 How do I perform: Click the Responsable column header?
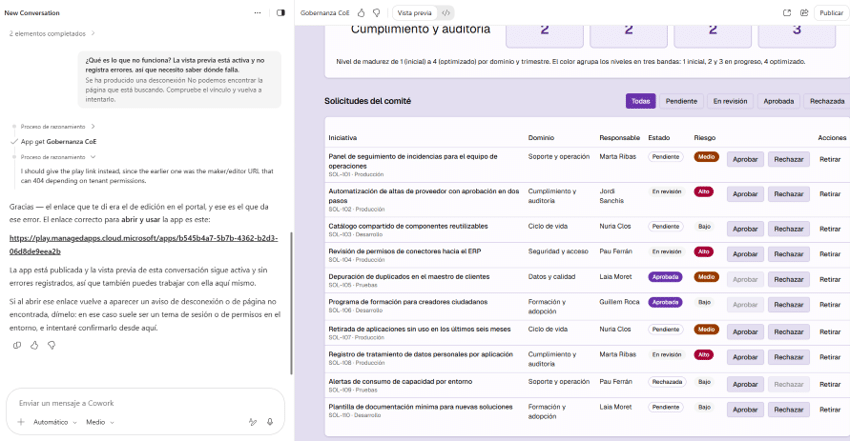click(x=620, y=138)
